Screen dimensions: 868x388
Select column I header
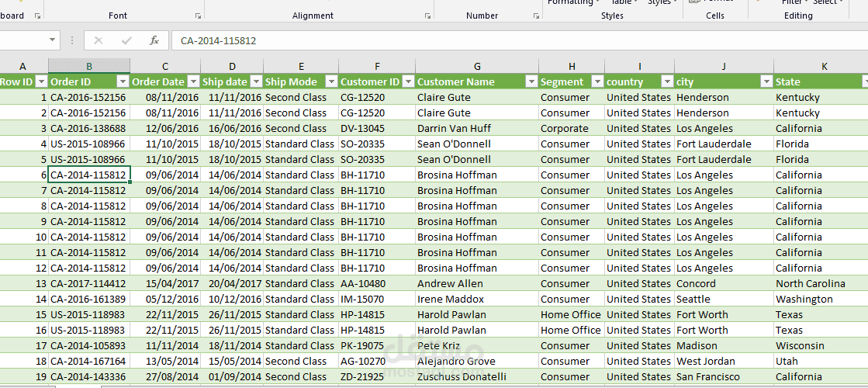(x=639, y=66)
